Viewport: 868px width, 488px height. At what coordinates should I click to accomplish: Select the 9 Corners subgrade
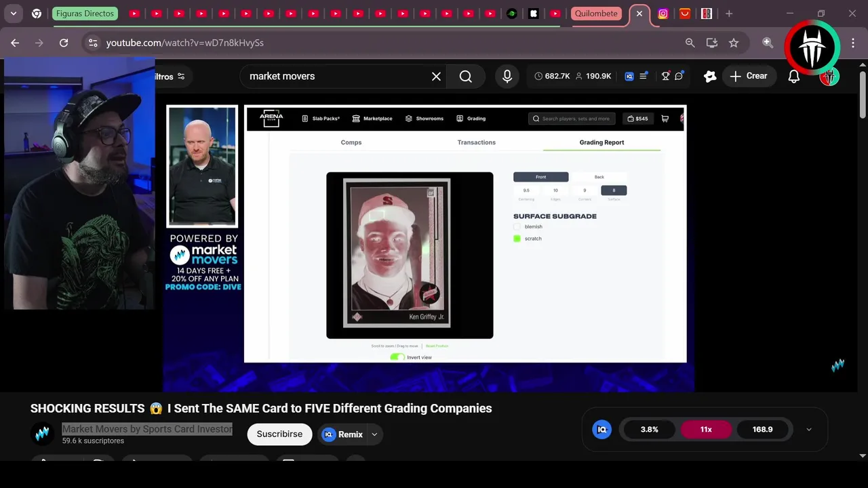[x=585, y=190]
